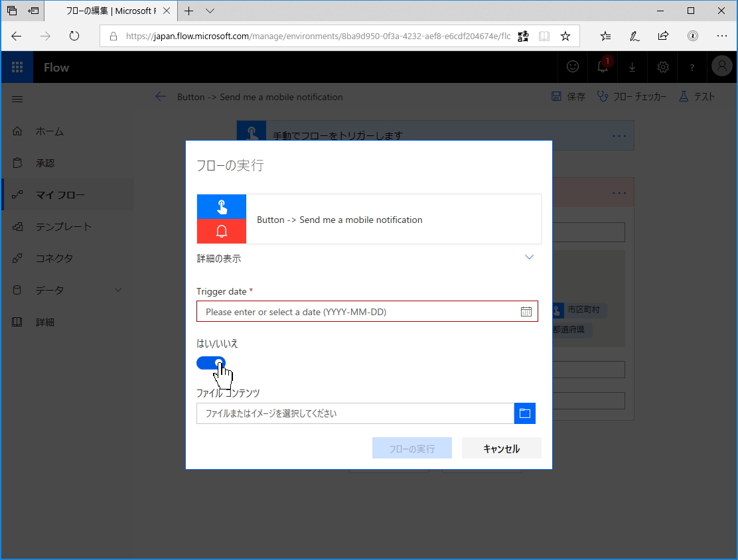Open the calendar date picker icon
This screenshot has width=738, height=560.
(x=526, y=312)
